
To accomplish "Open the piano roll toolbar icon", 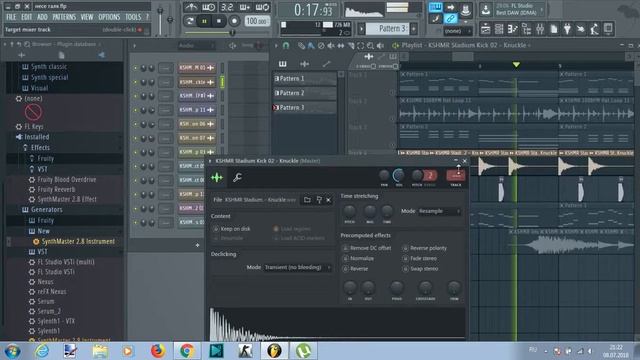I will point(512,29).
